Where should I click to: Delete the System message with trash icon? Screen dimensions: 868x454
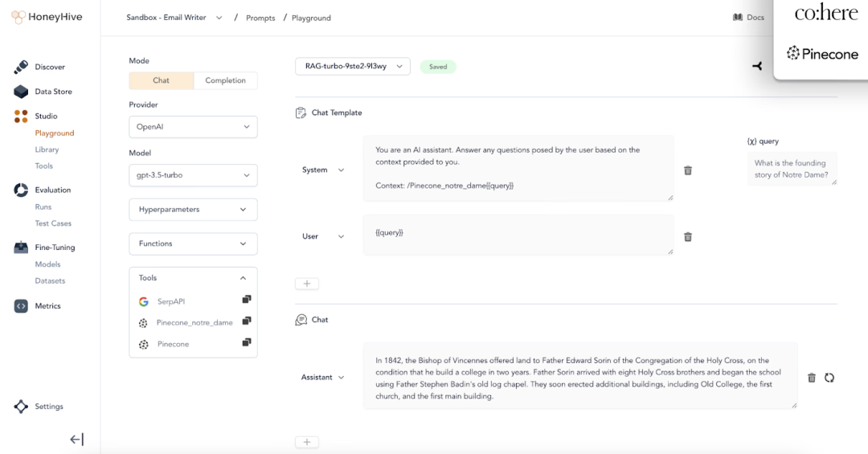click(687, 170)
